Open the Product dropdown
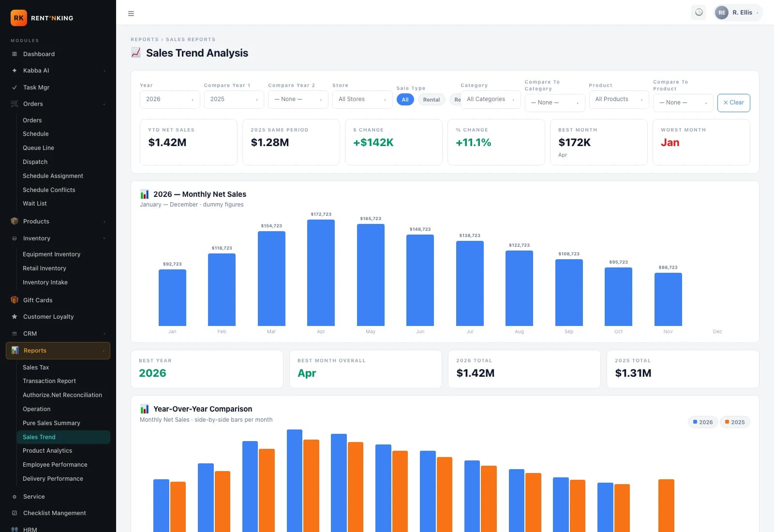Screen dimensions: 774x532 pyautogui.click(x=619, y=99)
